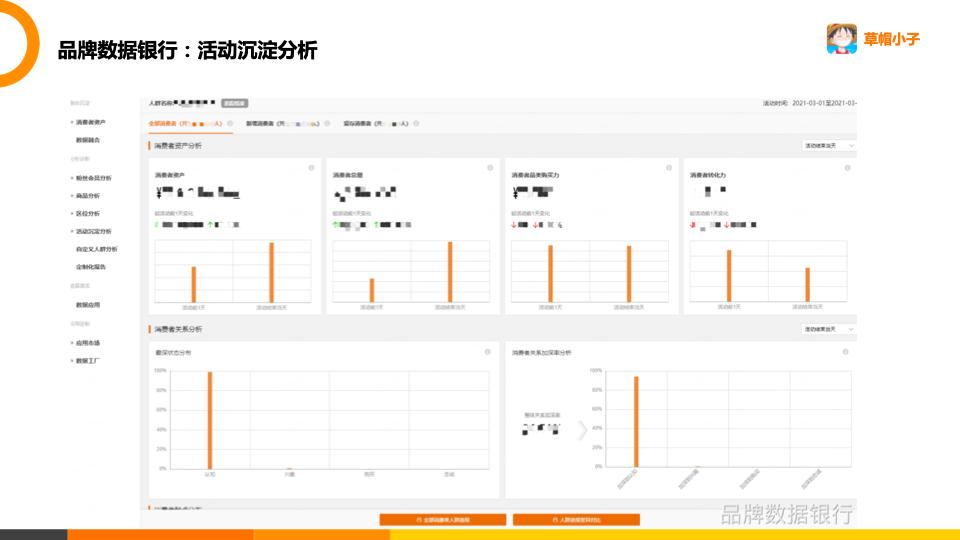Click the 认知 bar in 最深状态分布 chart
This screenshot has width=960, height=540.
[210, 420]
